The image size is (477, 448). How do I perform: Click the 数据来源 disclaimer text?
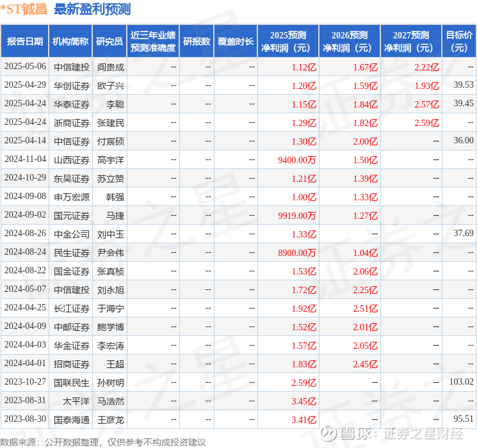(x=103, y=442)
